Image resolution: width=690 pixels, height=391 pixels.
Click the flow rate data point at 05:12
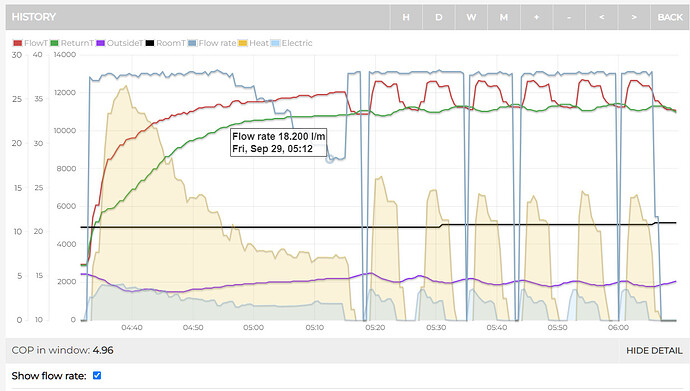[330, 160]
